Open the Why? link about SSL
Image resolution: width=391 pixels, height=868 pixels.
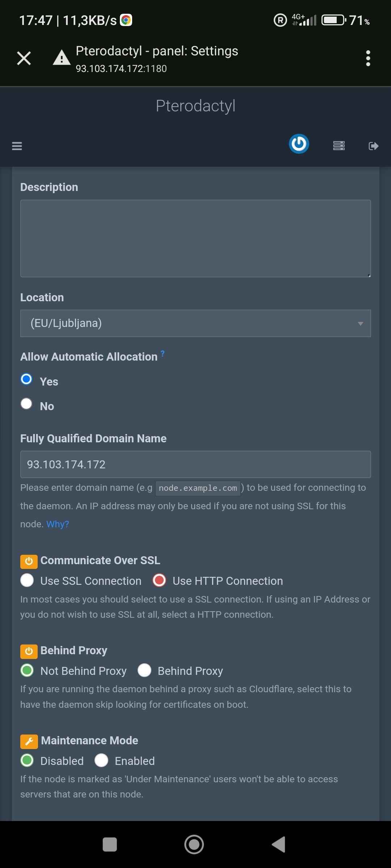point(58,524)
